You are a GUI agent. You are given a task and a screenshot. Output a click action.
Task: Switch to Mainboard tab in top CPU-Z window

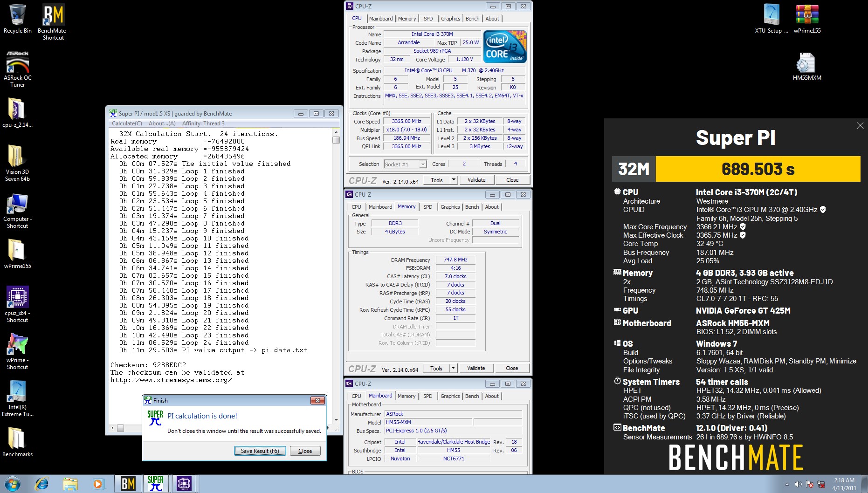381,19
